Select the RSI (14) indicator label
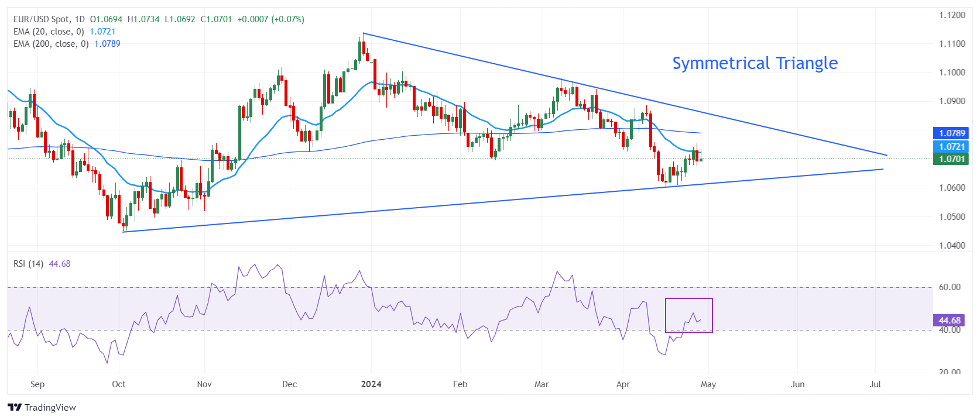980x420 pixels. [28, 264]
